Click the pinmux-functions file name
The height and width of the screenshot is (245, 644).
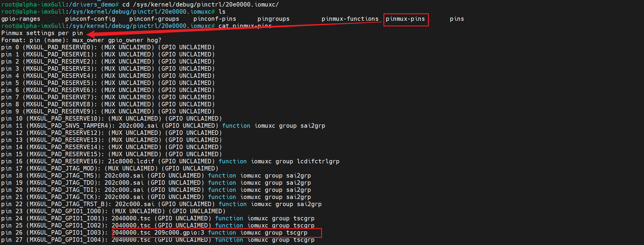tap(350, 19)
